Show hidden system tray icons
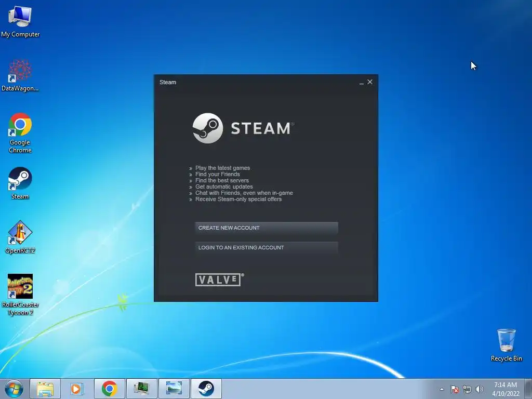532x399 pixels. pyautogui.click(x=442, y=389)
